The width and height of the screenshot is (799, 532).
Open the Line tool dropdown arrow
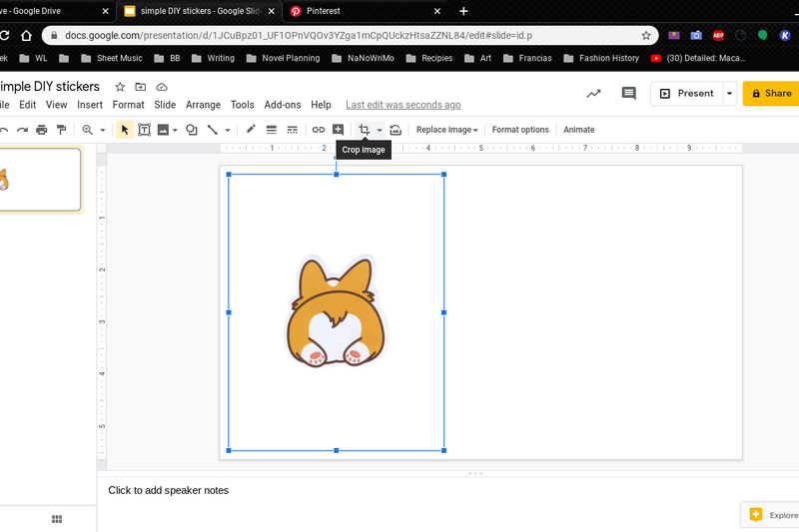228,131
